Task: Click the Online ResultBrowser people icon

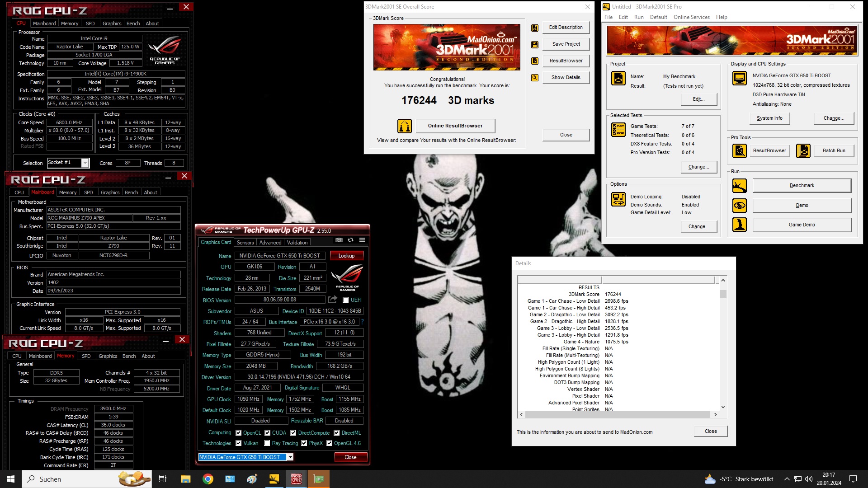Action: pos(404,126)
